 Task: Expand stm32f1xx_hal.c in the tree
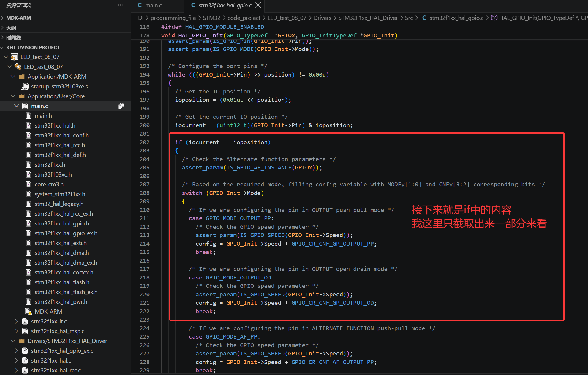(x=17, y=360)
